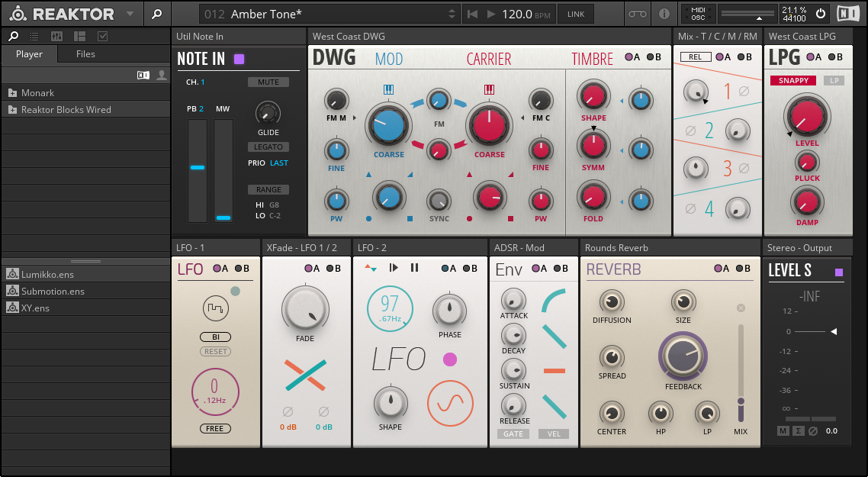The image size is (868, 477).
Task: Click the crossed-lines XFade curve icon
Action: pos(306,375)
